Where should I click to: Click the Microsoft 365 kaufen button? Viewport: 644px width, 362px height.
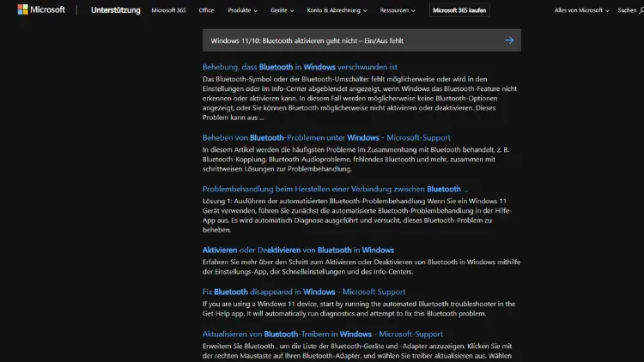tap(459, 10)
